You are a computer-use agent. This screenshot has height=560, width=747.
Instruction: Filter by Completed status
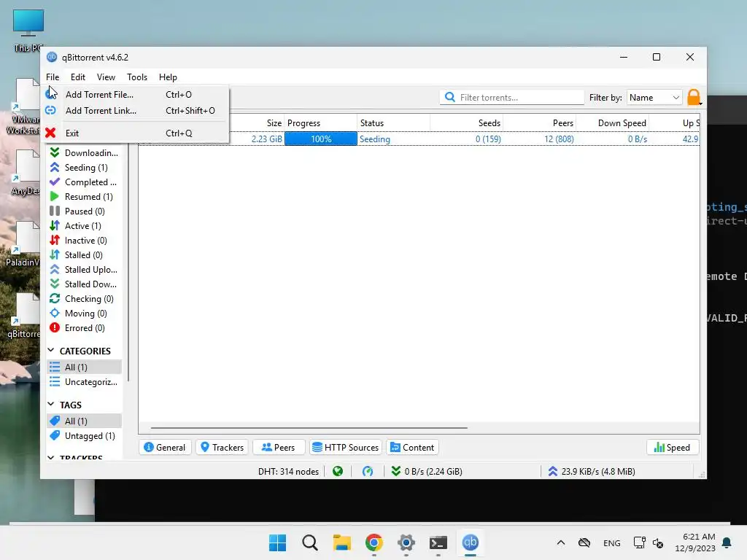pyautogui.click(x=85, y=182)
